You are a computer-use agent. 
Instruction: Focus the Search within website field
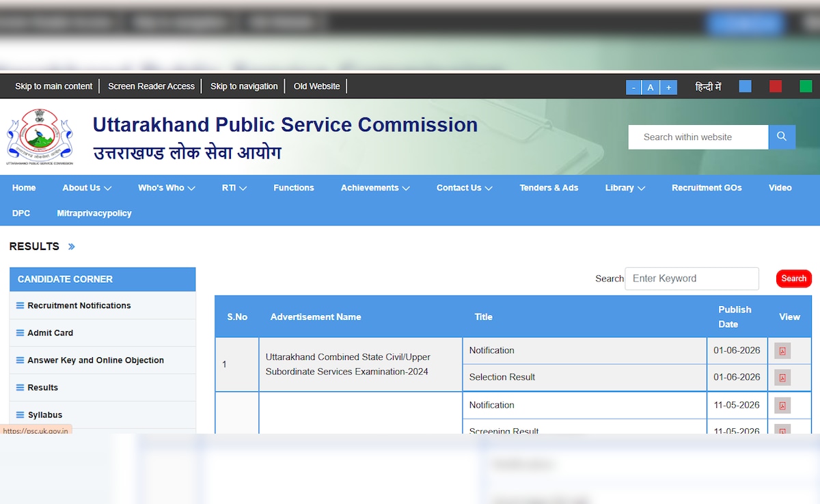(698, 137)
